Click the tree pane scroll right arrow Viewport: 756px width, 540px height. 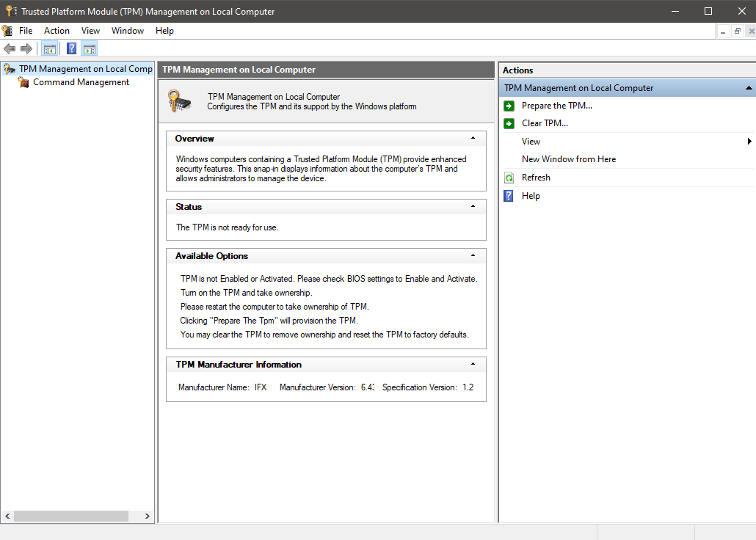point(147,516)
